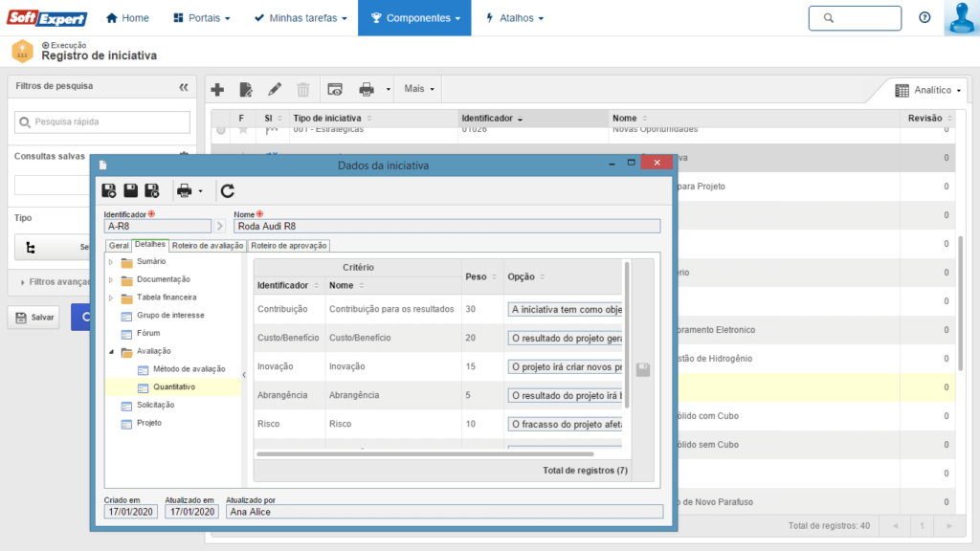Click the add new initiative plus icon

[x=217, y=89]
